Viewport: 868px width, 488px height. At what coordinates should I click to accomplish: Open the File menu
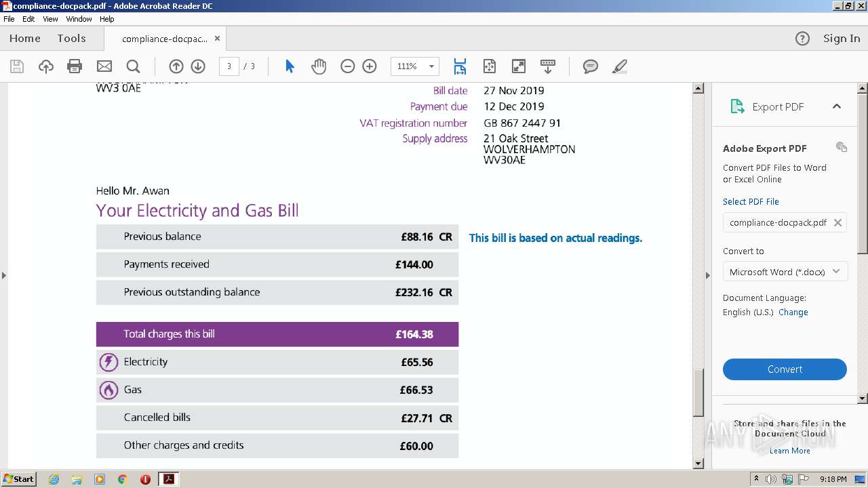click(9, 19)
